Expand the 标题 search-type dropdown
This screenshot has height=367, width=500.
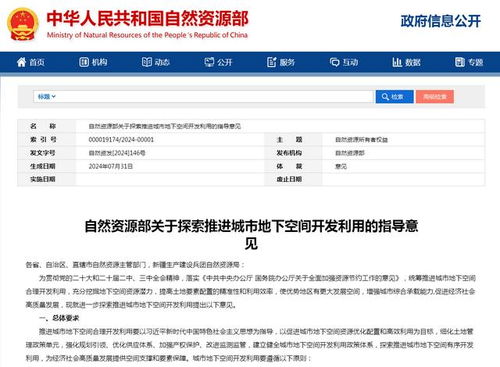46,97
